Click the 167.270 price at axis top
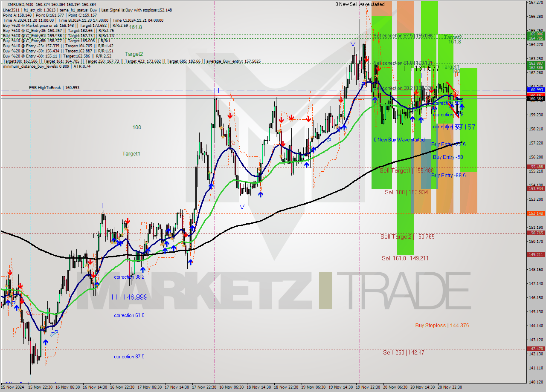546x392 pixels. [536, 3]
